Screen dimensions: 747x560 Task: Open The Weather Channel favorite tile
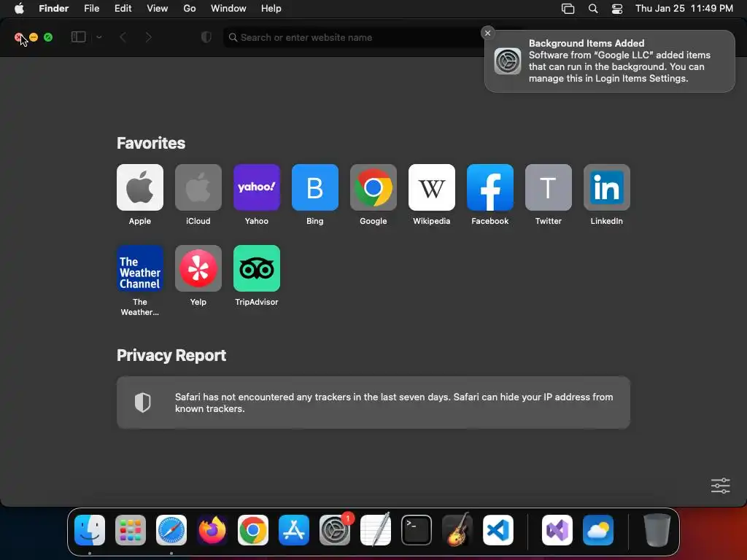(x=139, y=268)
